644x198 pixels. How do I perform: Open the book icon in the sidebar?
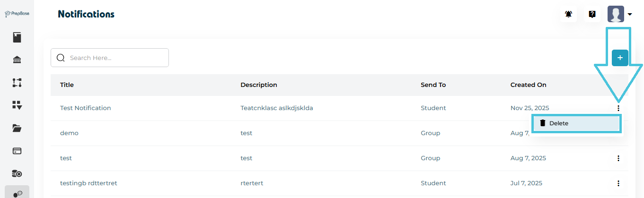tap(17, 37)
